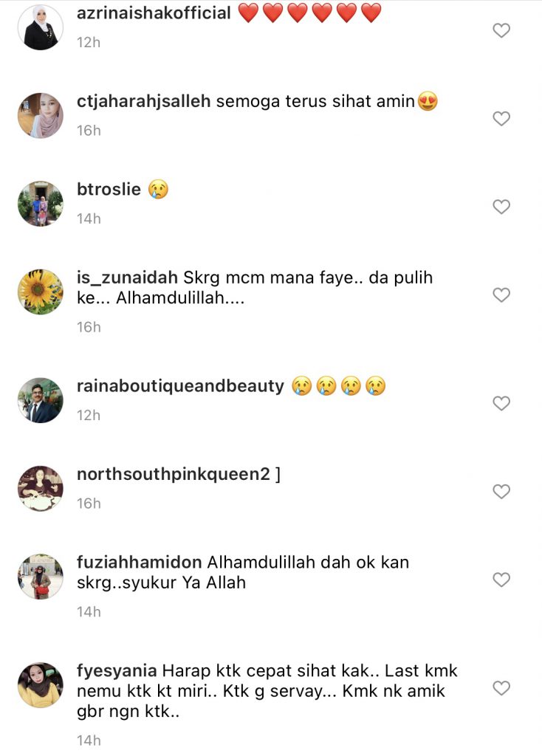Tap heart for fuziahhamidon's Alhamdulillah comment
The height and width of the screenshot is (756, 542).
501,580
